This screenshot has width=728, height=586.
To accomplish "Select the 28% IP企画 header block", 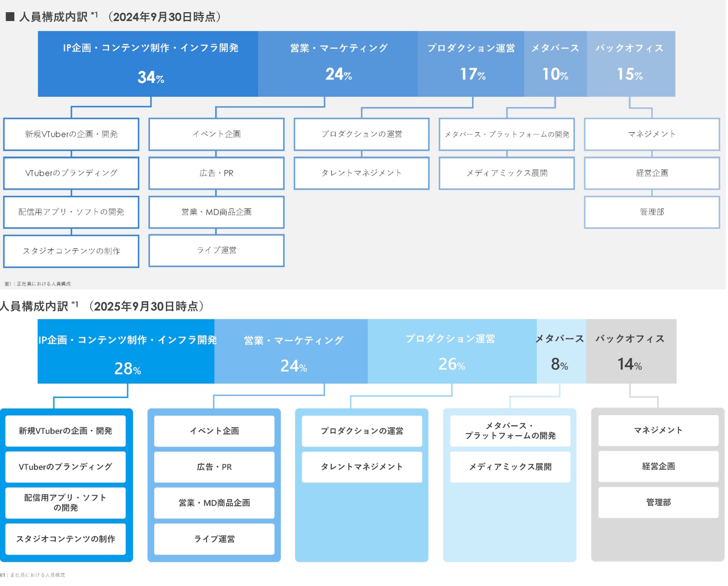I will 126,352.
